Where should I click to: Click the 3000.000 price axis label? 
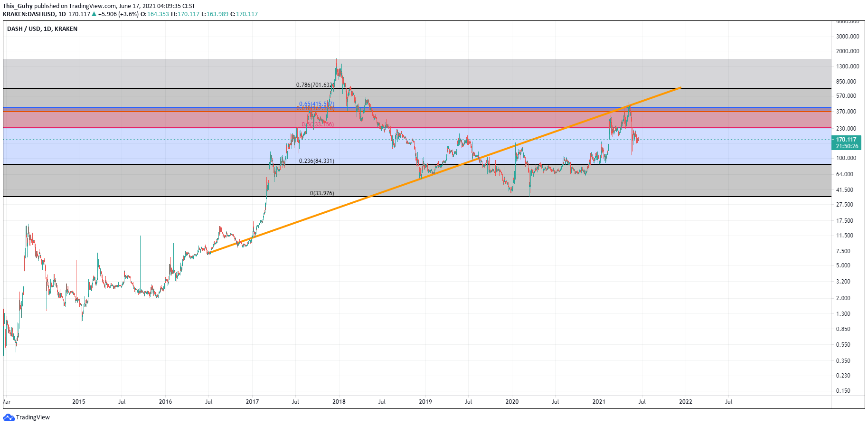848,37
